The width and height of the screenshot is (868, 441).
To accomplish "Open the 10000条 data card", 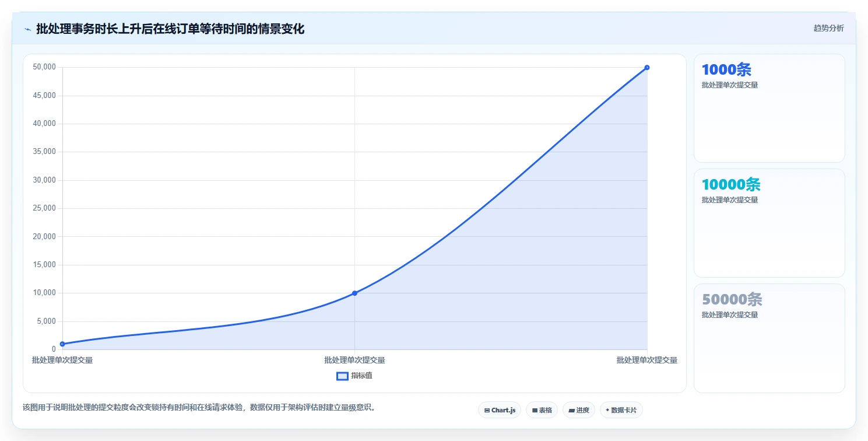I will pos(769,223).
